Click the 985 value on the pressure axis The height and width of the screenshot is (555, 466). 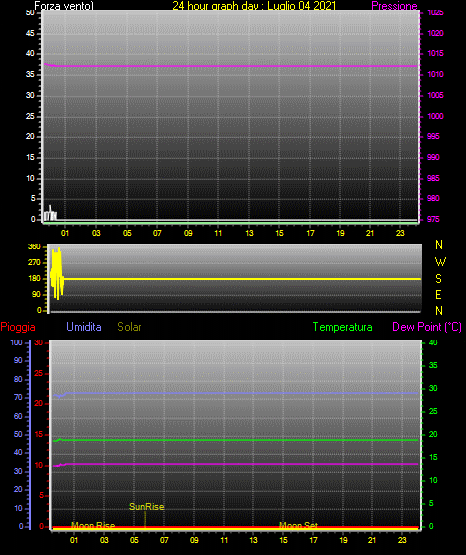click(x=433, y=178)
